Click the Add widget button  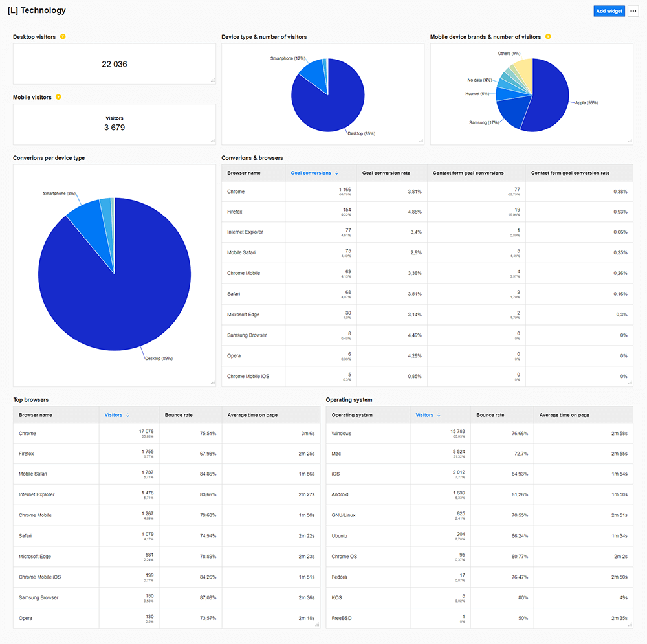(609, 11)
